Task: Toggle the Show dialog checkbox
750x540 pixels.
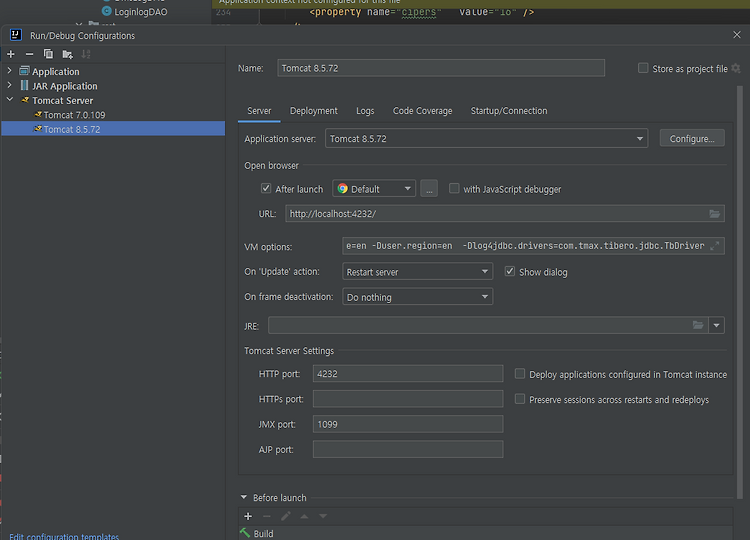Action: pyautogui.click(x=510, y=272)
